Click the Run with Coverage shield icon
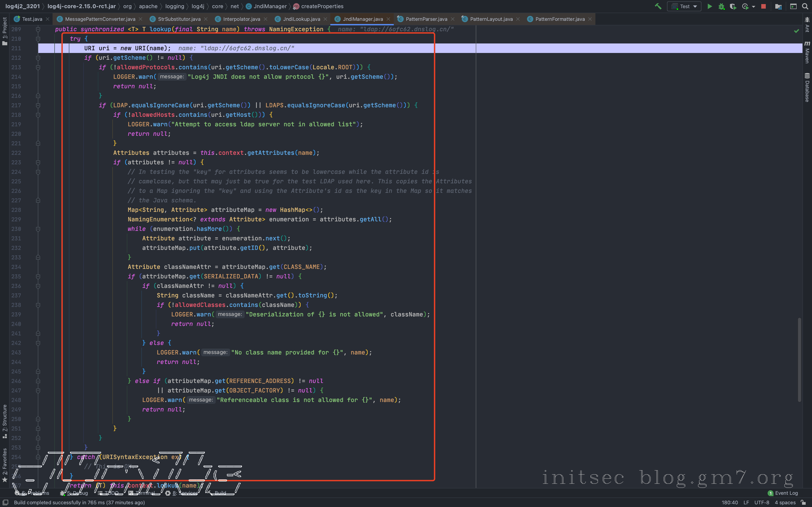 (733, 6)
